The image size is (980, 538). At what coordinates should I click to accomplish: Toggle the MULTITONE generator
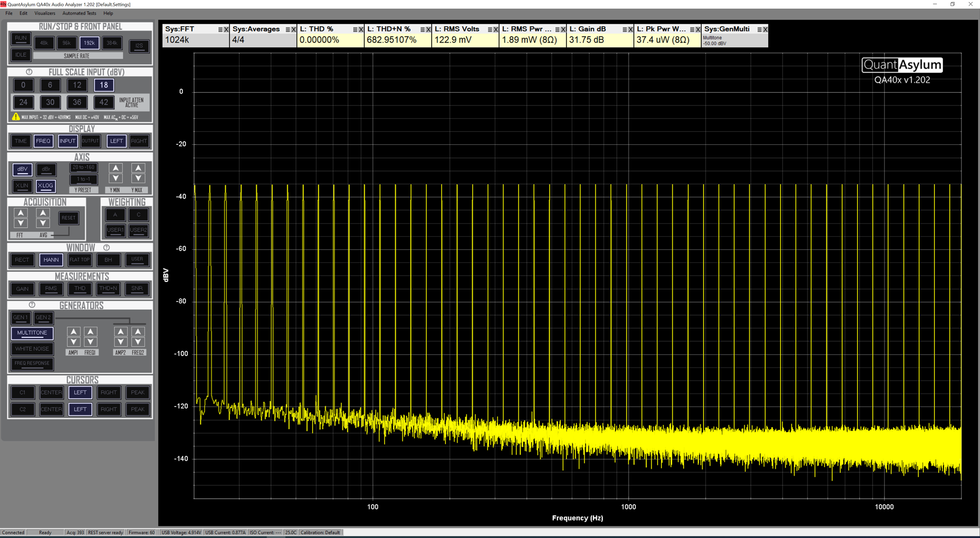pos(32,333)
